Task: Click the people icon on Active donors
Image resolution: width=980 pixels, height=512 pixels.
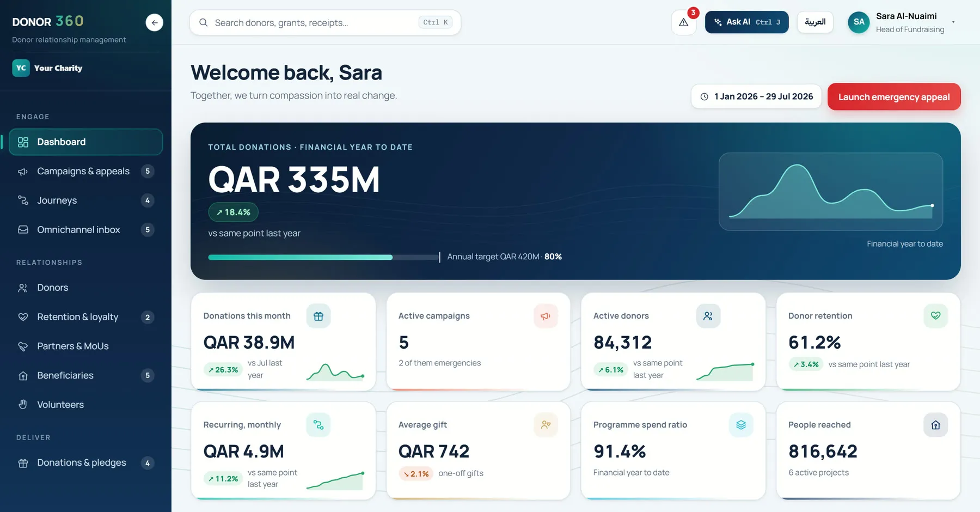Action: coord(708,316)
